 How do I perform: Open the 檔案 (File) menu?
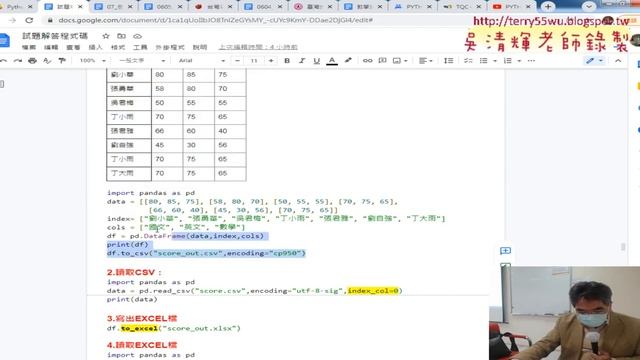[29, 47]
